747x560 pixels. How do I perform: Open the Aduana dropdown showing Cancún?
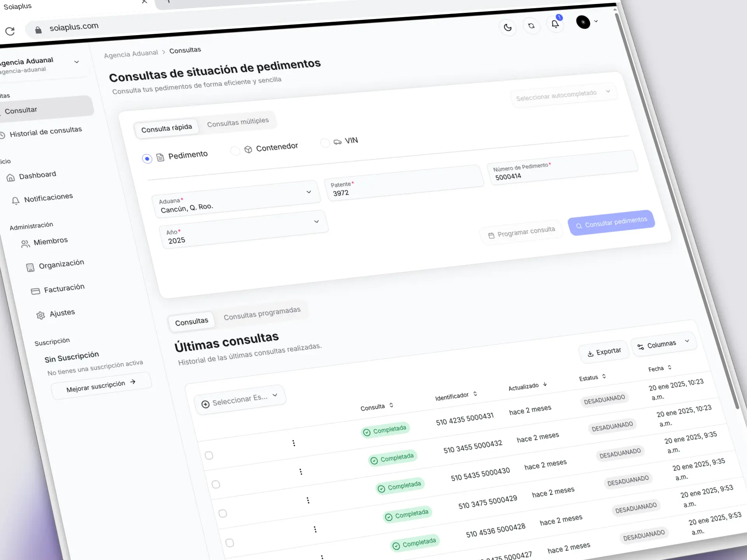tap(237, 199)
